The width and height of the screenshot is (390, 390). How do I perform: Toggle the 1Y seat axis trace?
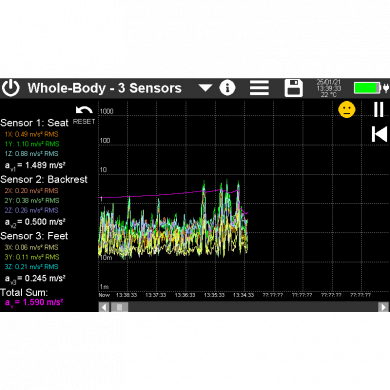click(32, 144)
